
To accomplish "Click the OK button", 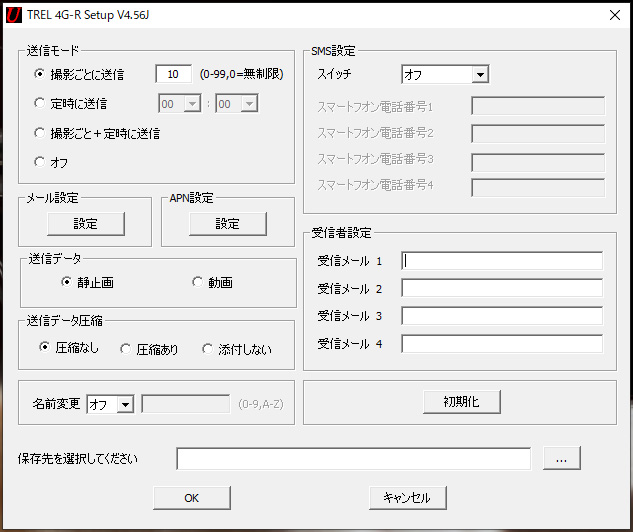I will tap(192, 498).
